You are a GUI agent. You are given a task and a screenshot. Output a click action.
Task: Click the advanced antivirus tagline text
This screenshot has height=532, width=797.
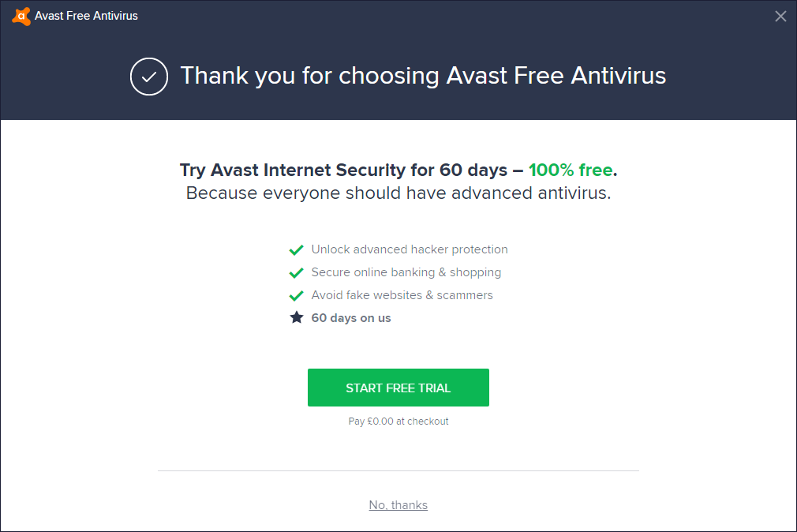[398, 193]
